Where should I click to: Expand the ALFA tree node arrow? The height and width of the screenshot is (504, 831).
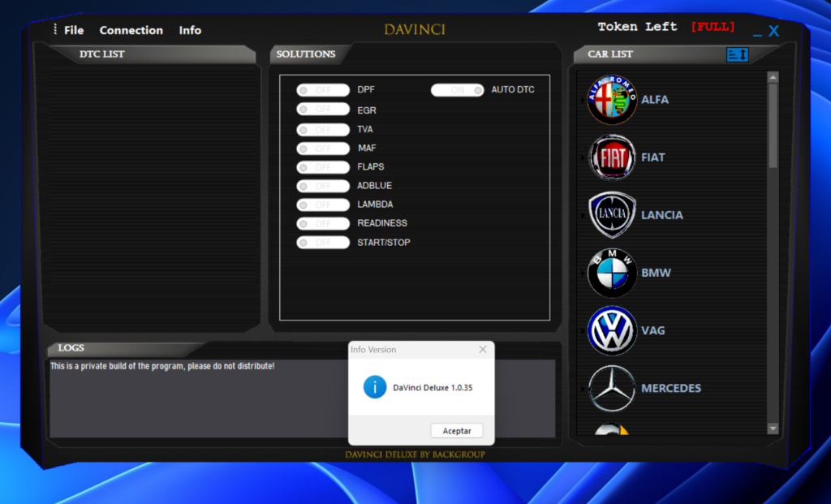click(583, 100)
